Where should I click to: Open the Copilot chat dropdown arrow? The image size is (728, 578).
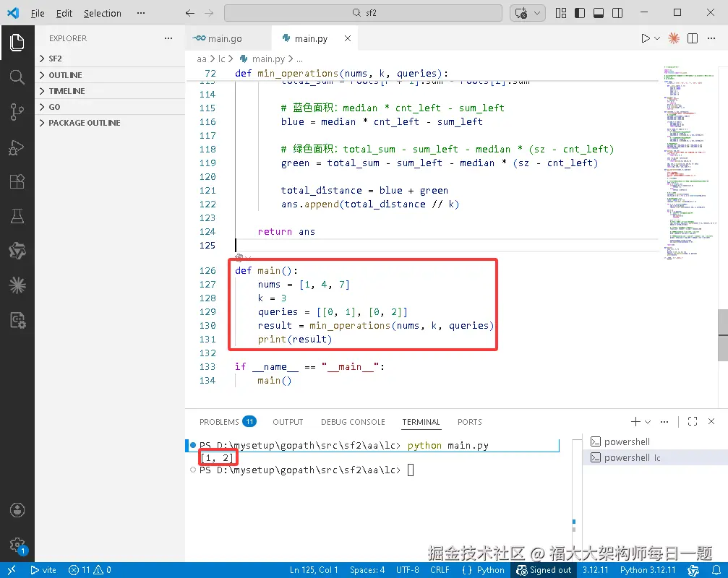point(537,13)
